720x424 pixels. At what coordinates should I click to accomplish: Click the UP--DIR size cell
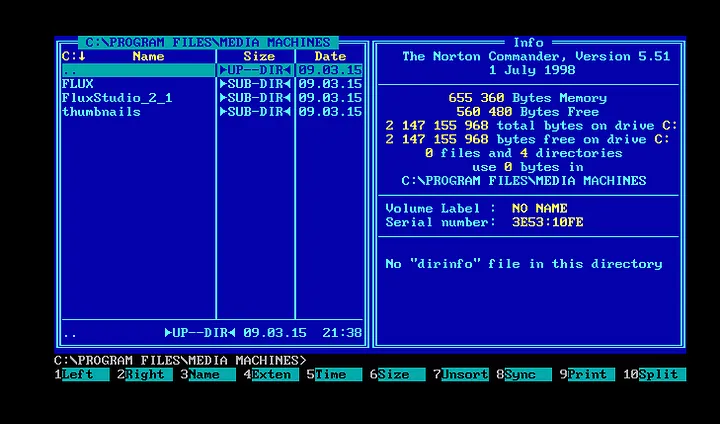pyautogui.click(x=255, y=70)
